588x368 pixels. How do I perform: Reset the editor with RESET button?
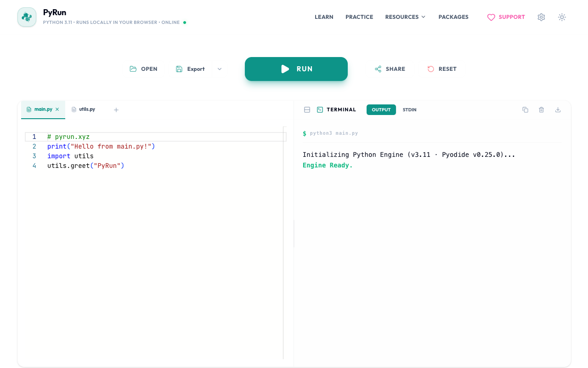pyautogui.click(x=442, y=69)
